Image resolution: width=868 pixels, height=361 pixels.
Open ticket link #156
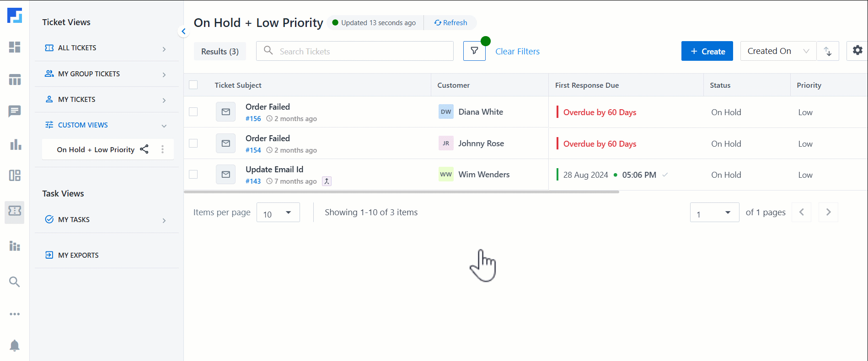(253, 119)
